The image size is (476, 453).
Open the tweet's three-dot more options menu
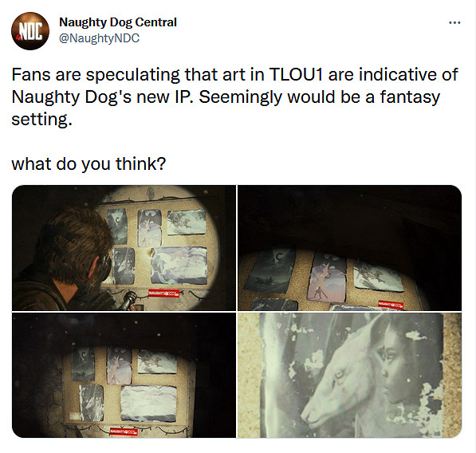point(454,22)
